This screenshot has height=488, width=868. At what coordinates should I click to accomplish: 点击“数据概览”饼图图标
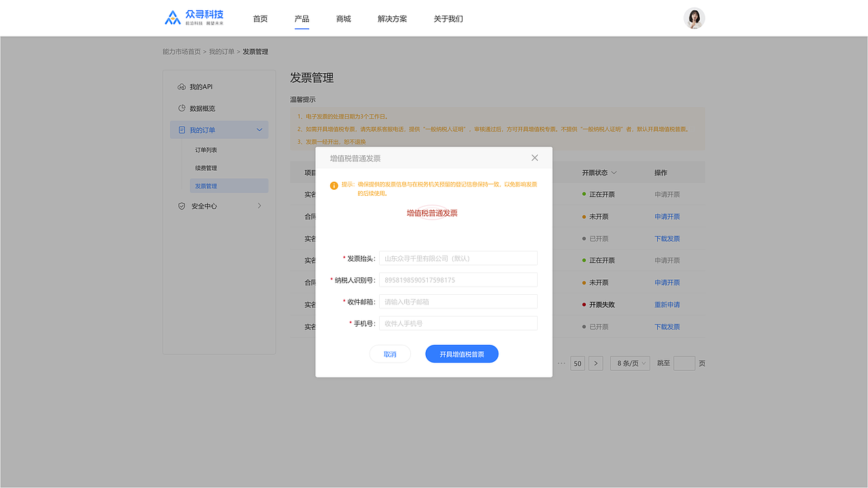pos(180,108)
